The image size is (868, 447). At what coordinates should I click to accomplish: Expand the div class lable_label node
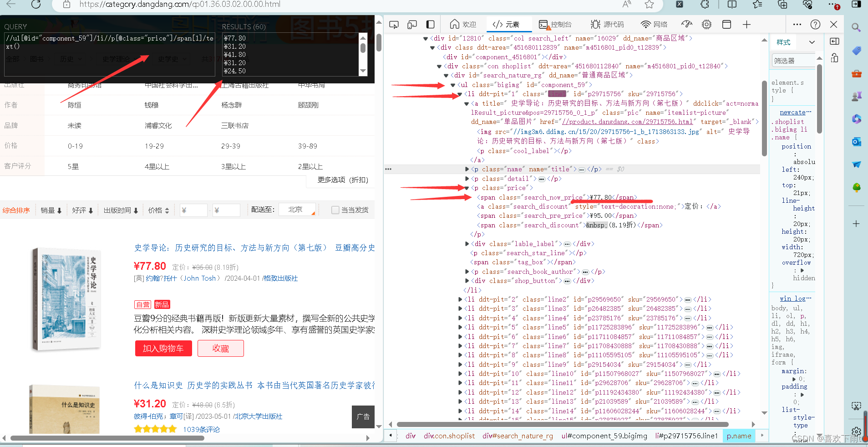pos(467,244)
